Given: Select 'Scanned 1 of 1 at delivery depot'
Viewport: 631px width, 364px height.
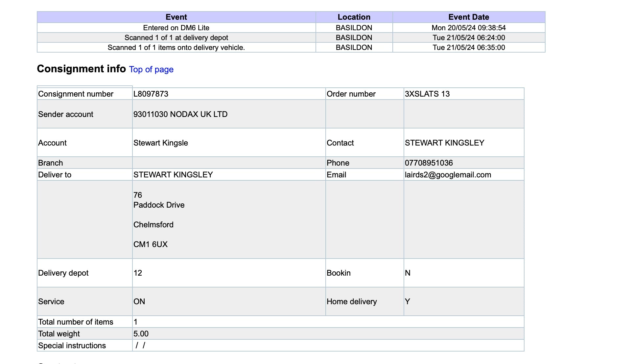Looking at the screenshot, I should click(x=176, y=37).
